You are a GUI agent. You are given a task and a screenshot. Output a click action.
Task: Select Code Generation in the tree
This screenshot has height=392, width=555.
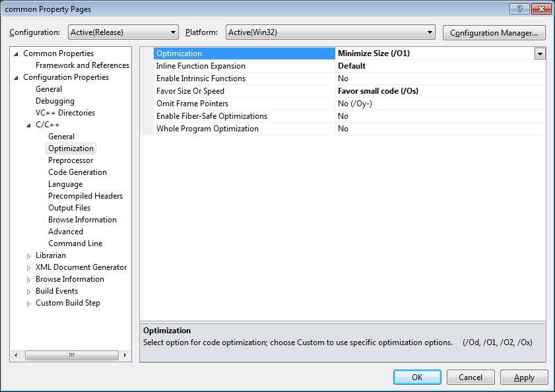click(x=77, y=172)
